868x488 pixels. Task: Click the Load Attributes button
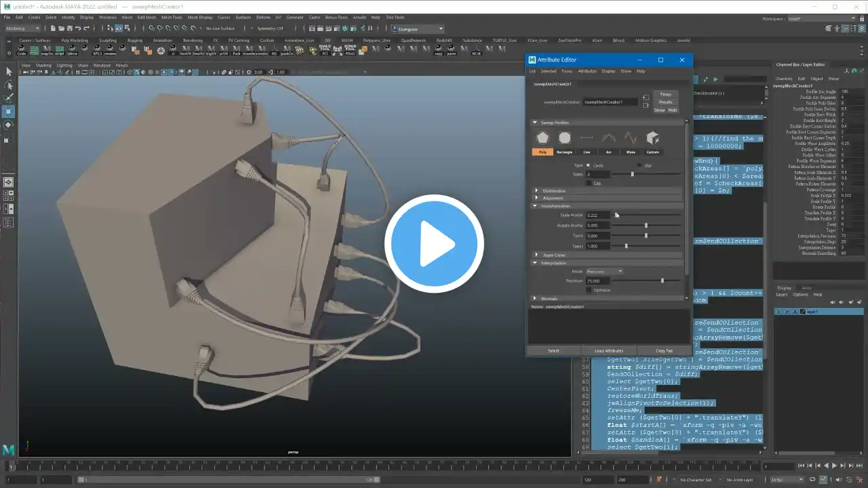pyautogui.click(x=609, y=351)
